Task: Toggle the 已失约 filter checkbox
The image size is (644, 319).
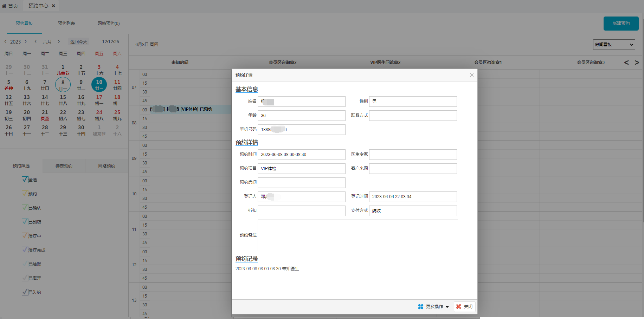Action: pos(25,292)
